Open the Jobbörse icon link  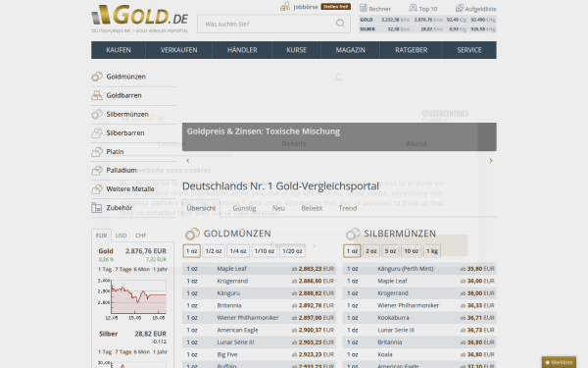(x=285, y=7)
